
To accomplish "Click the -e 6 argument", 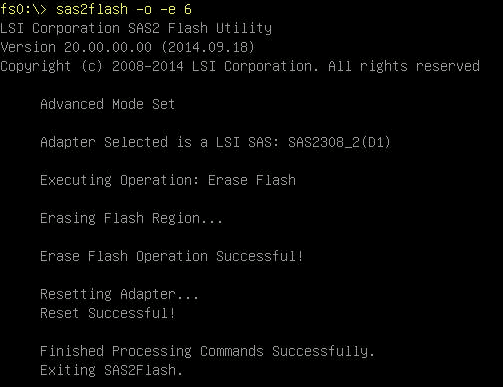I will tap(176, 9).
